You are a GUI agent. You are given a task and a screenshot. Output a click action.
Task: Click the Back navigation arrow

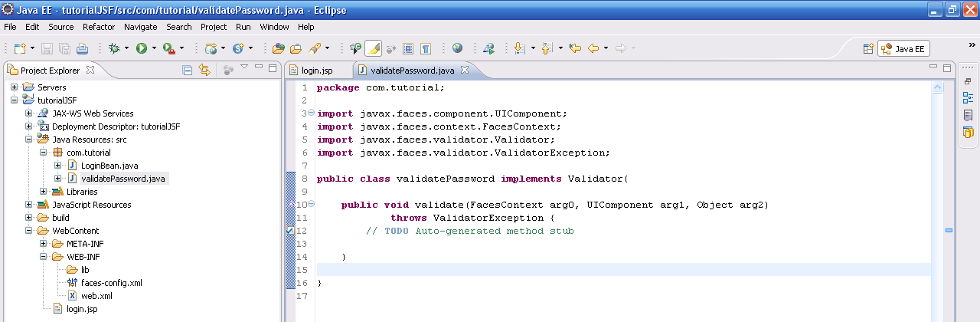(x=593, y=48)
